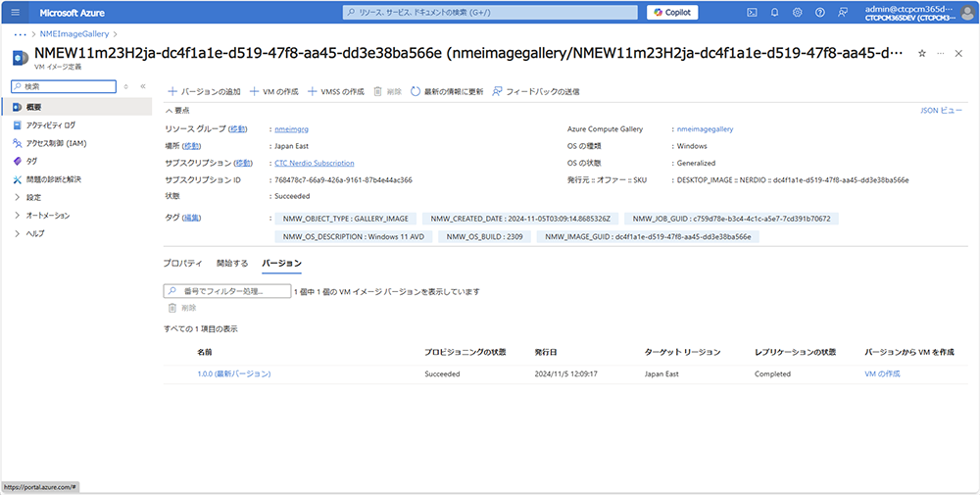Open the admin account menu
The image size is (980, 495).
[919, 13]
